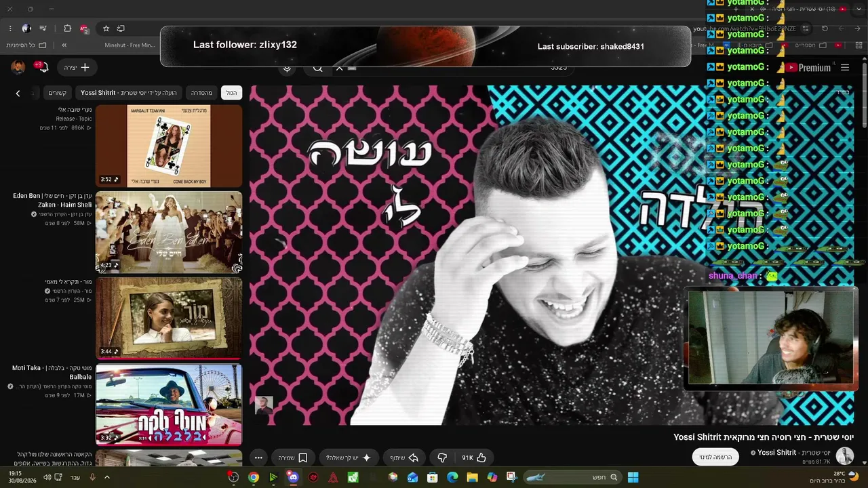Image resolution: width=868 pixels, height=488 pixels.
Task: Show more filter chips with the arrow
Action: [18, 93]
